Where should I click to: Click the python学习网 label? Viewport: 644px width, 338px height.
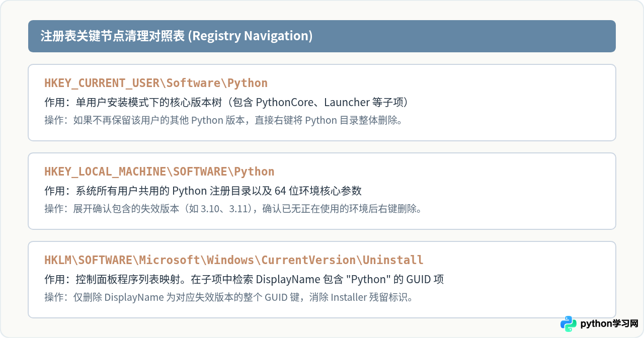pyautogui.click(x=609, y=324)
